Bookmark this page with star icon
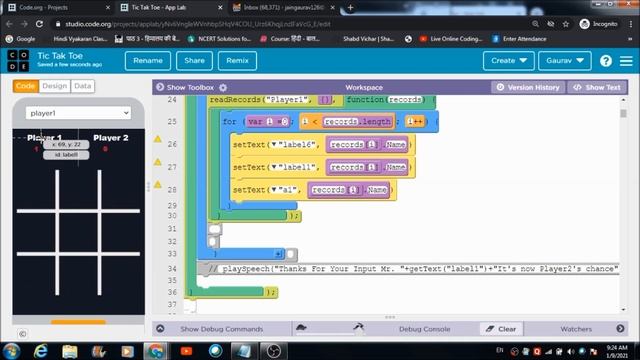 (x=566, y=24)
